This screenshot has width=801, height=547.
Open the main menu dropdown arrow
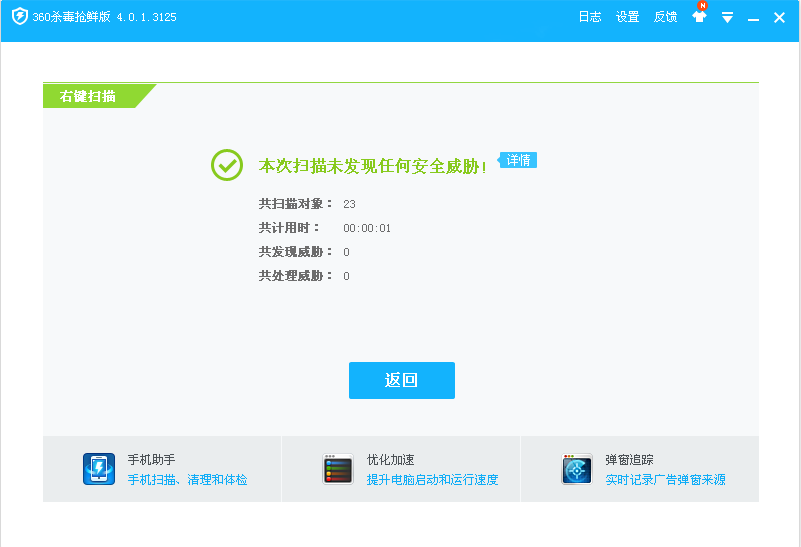727,17
